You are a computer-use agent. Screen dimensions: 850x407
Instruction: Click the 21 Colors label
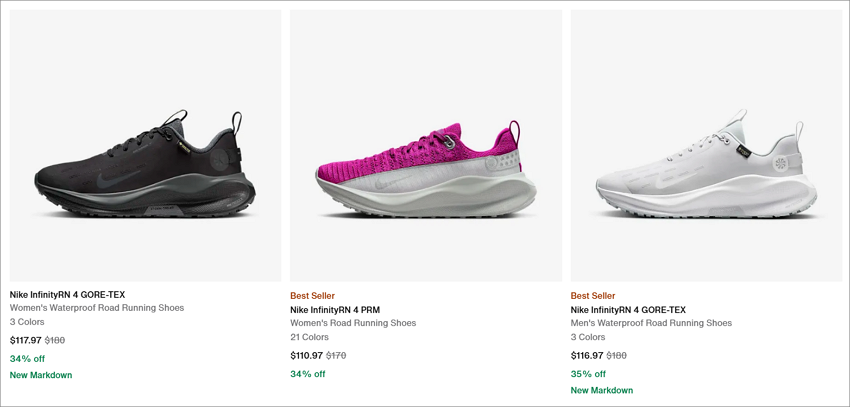310,337
